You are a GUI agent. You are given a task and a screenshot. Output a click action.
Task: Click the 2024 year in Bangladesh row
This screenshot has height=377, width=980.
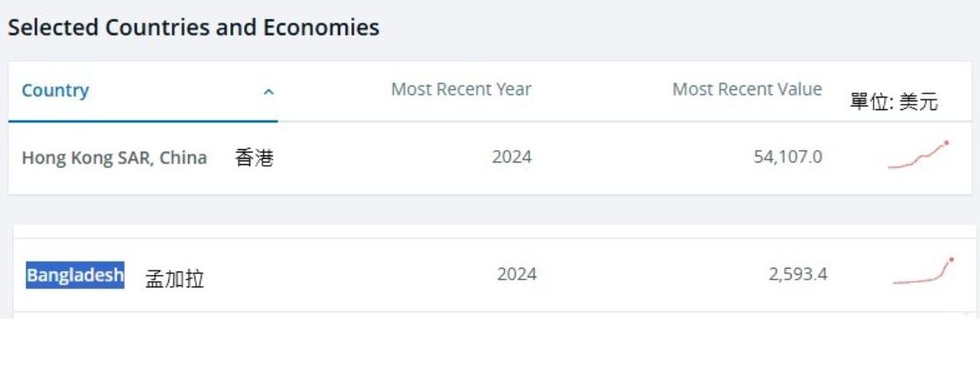[x=517, y=274]
